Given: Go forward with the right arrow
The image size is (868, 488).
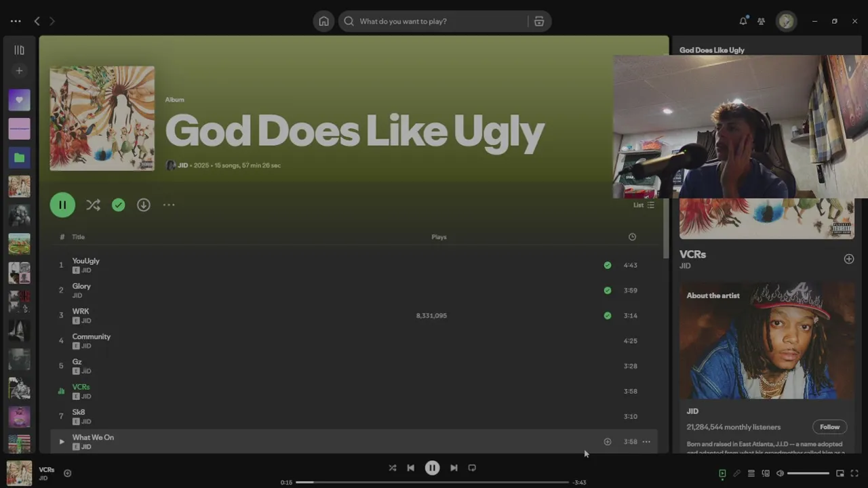Looking at the screenshot, I should (x=52, y=21).
